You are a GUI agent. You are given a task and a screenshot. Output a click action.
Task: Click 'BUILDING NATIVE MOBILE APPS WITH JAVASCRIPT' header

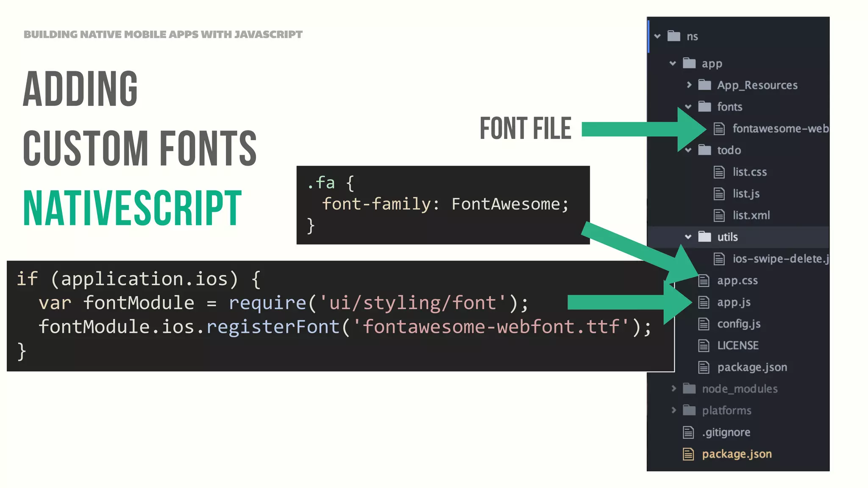(163, 34)
